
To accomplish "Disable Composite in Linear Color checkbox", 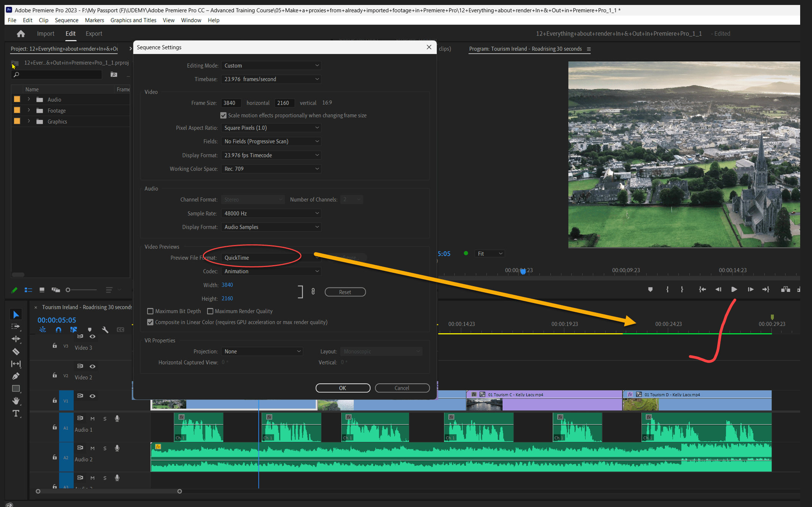I will coord(150,322).
